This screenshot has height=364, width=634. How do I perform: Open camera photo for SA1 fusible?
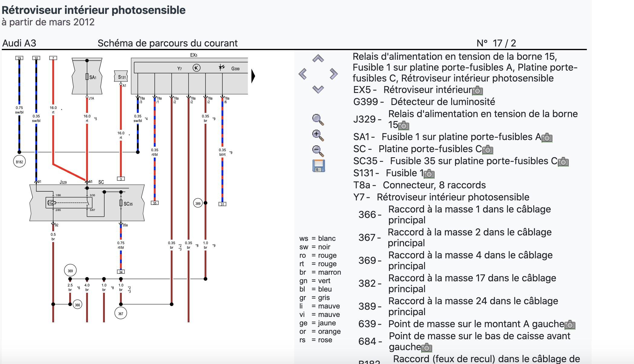tap(547, 138)
